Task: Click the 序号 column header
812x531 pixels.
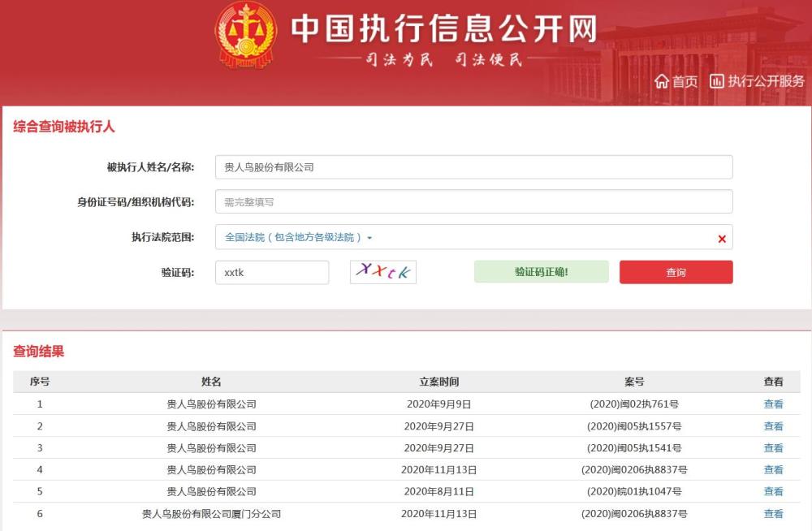Action: click(40, 382)
